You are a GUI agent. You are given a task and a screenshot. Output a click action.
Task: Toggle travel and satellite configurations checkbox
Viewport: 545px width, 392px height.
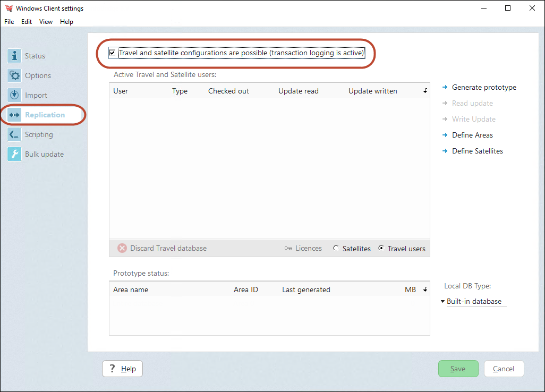pyautogui.click(x=112, y=53)
